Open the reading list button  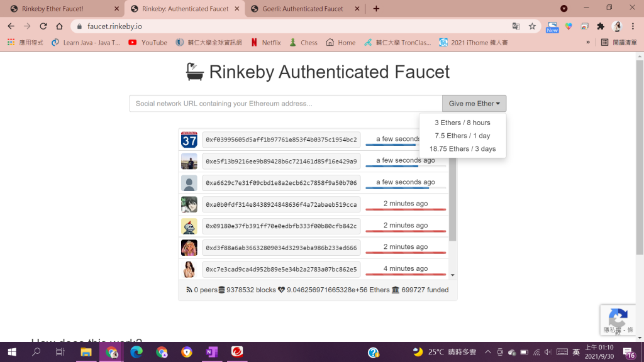(x=619, y=42)
